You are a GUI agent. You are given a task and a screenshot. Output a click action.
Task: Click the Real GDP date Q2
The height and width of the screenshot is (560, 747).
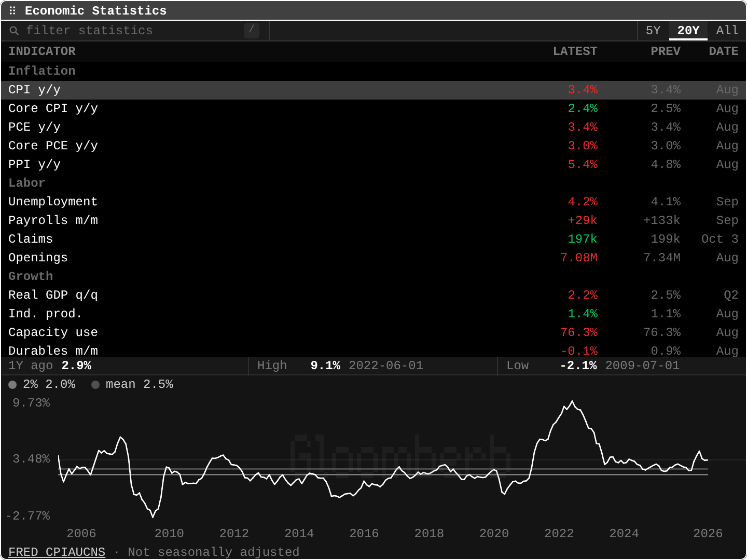pyautogui.click(x=731, y=295)
